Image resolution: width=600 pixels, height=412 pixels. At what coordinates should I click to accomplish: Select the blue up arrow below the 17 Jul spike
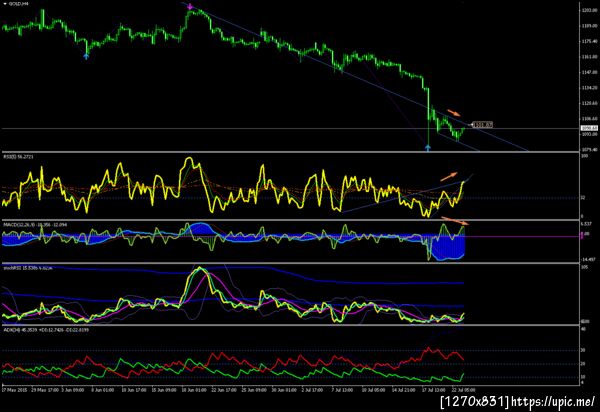coord(428,148)
